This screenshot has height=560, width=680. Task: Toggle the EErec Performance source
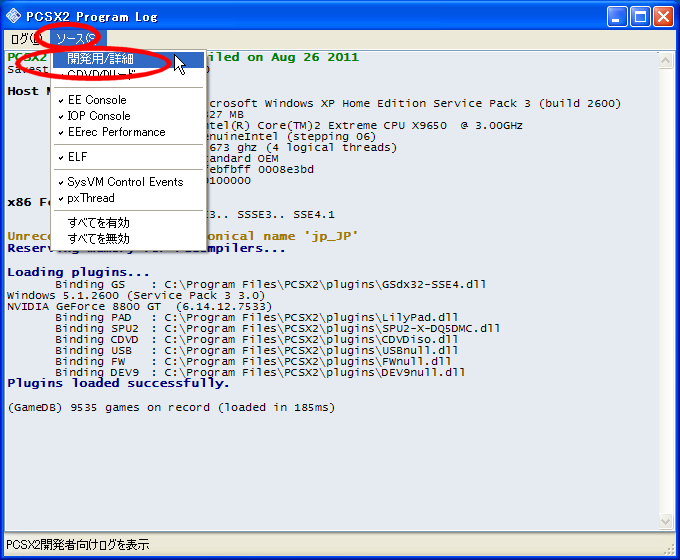coord(128,132)
